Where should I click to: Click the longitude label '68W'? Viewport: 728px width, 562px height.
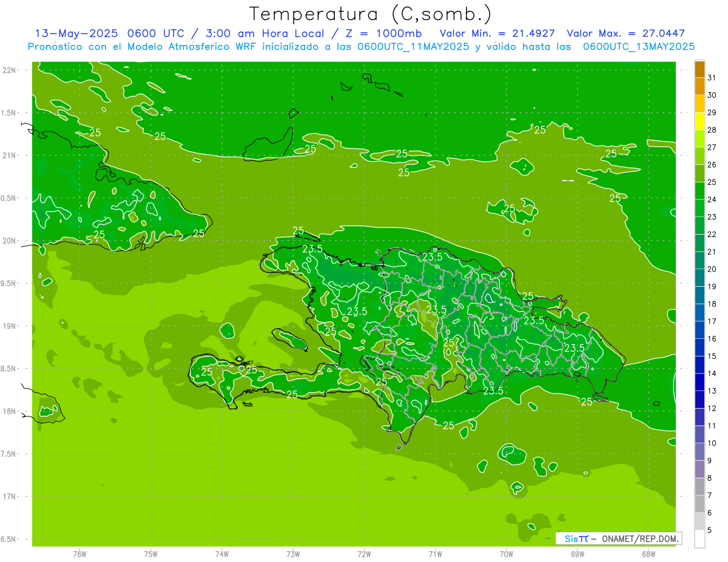(x=648, y=554)
